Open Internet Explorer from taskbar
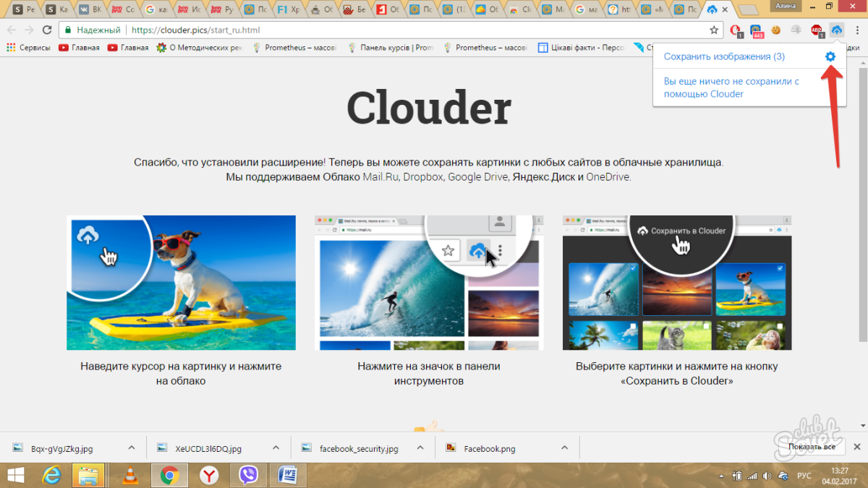The image size is (868, 488). click(51, 475)
